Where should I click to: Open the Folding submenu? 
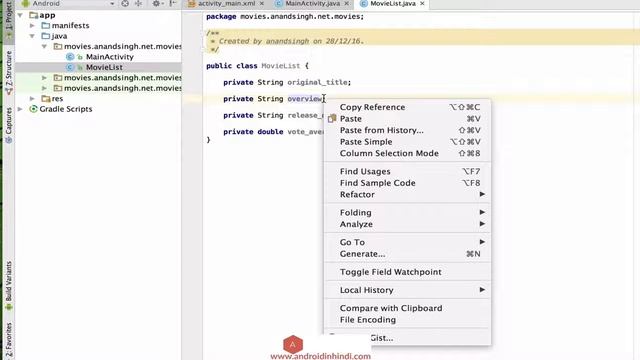[407, 213]
